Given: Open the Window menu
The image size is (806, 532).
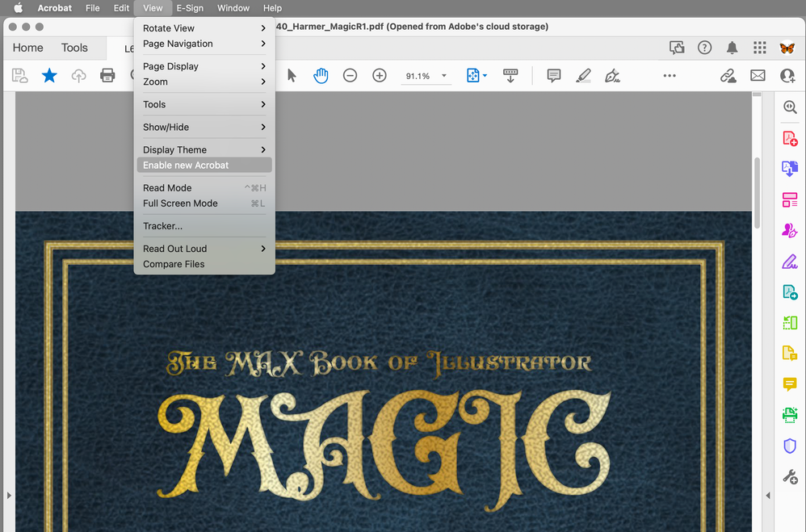Looking at the screenshot, I should tap(233, 8).
